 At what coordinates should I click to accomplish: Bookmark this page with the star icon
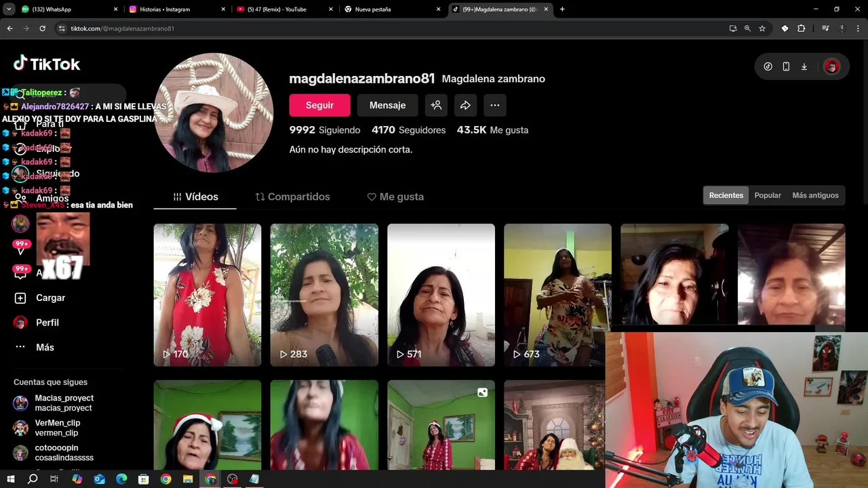[x=762, y=28]
